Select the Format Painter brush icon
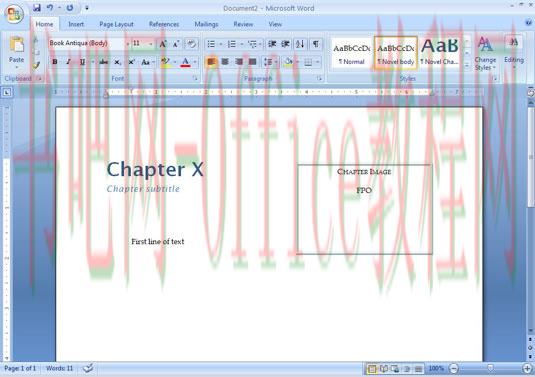 [36, 65]
